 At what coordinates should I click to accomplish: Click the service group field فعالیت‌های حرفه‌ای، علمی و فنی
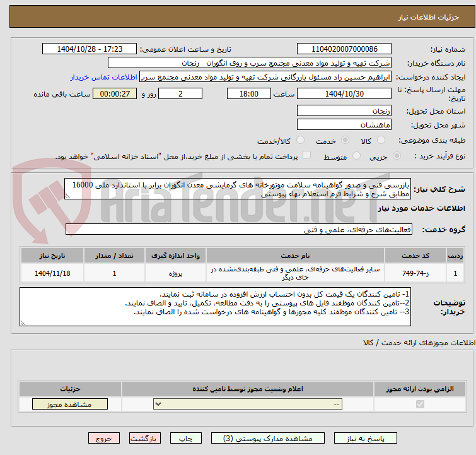click(x=239, y=230)
